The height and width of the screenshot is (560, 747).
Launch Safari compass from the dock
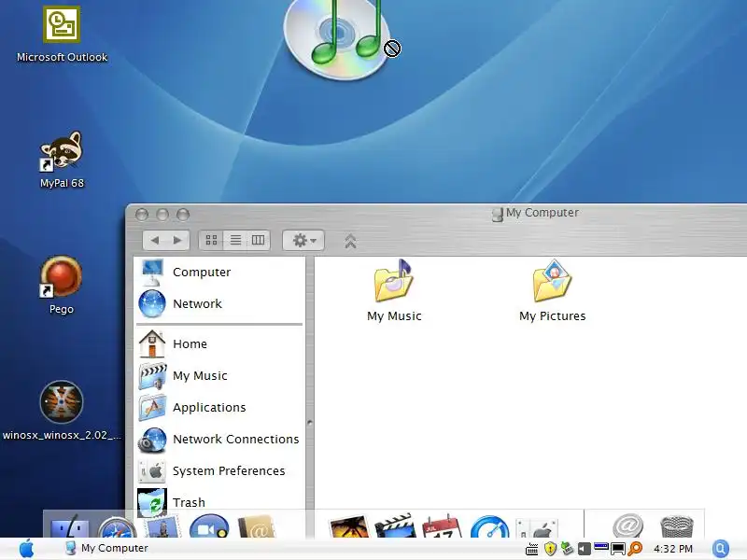(x=117, y=527)
